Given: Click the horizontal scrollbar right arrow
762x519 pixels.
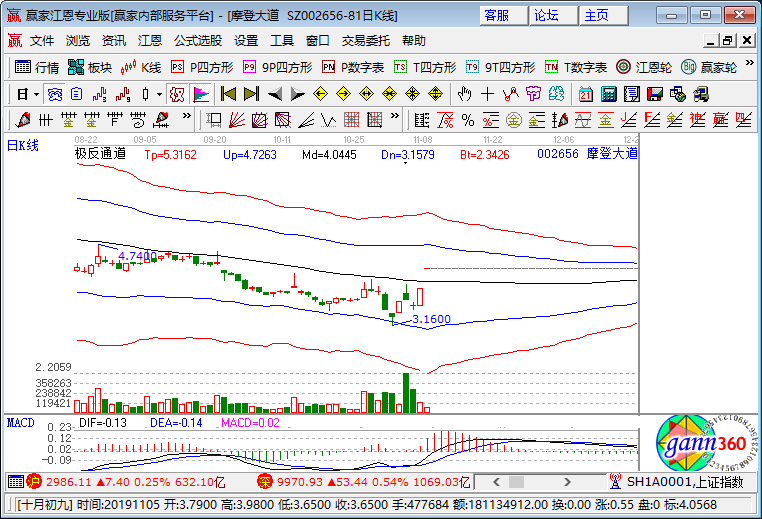Looking at the screenshot, I should (567, 482).
